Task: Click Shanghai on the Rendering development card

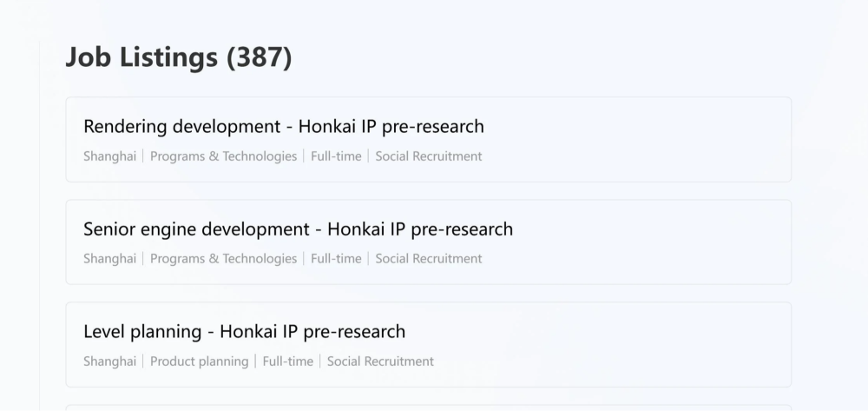Action: [x=109, y=156]
